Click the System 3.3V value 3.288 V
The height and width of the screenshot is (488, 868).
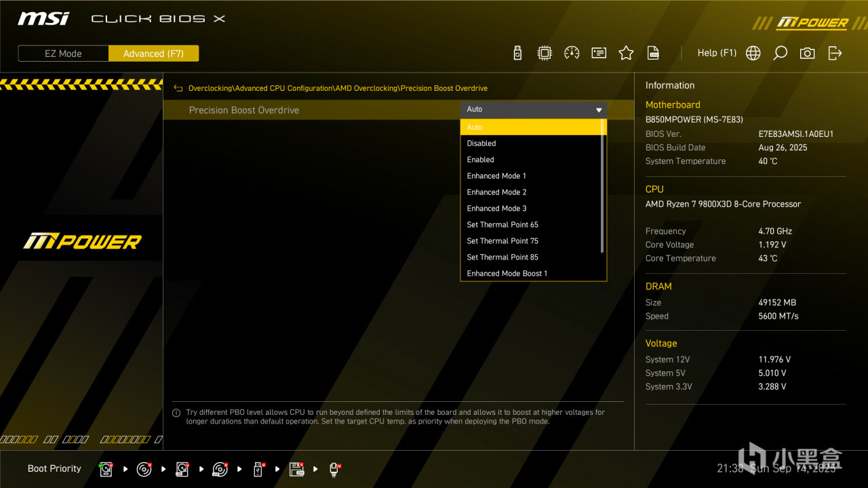(x=773, y=386)
